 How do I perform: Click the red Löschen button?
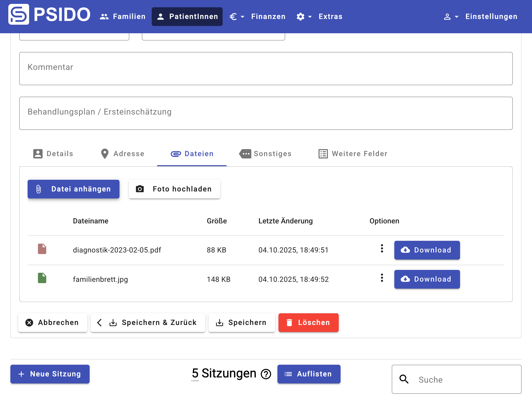[308, 323]
